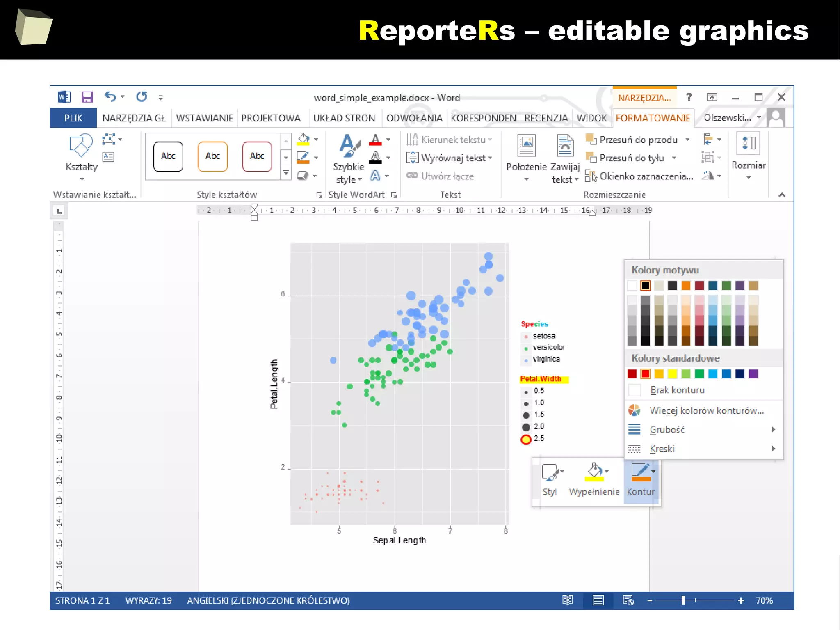Screen dimensions: 840x630
Task: Click the Redo icon
Action: click(x=142, y=97)
